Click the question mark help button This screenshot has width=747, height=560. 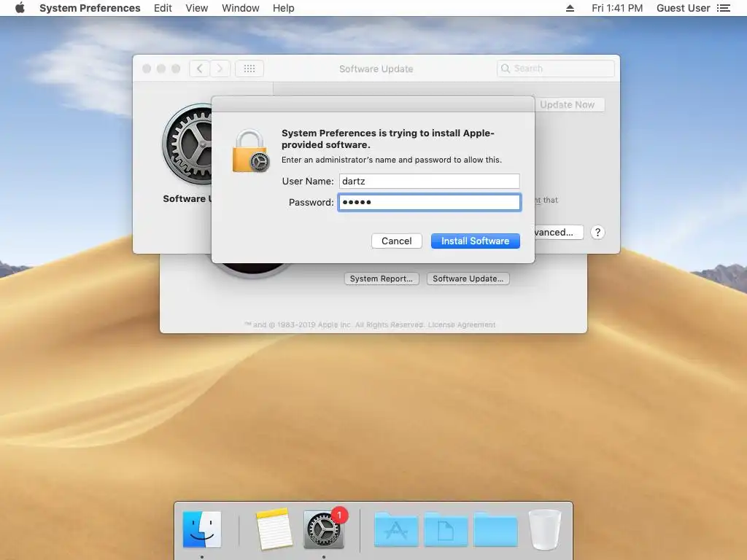597,233
